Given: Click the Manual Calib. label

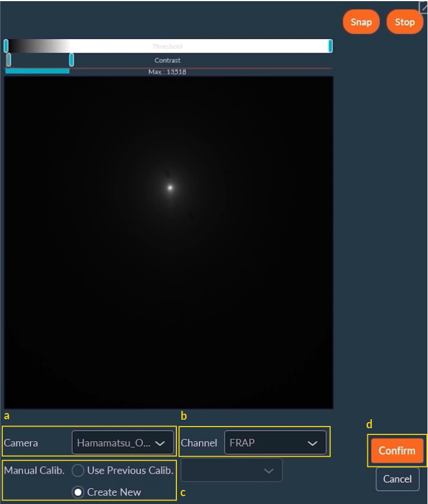Looking at the screenshot, I should click(x=34, y=470).
